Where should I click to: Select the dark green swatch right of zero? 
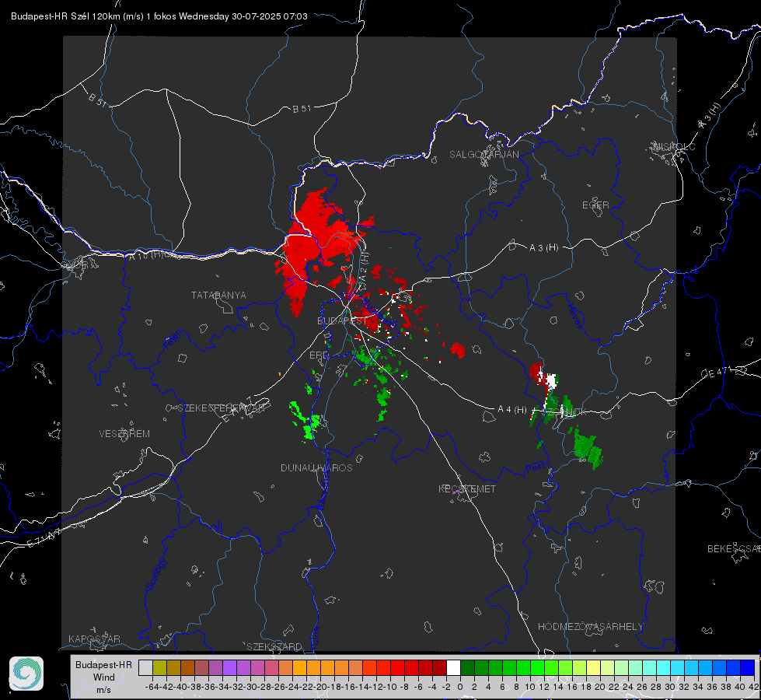pyautogui.click(x=467, y=667)
